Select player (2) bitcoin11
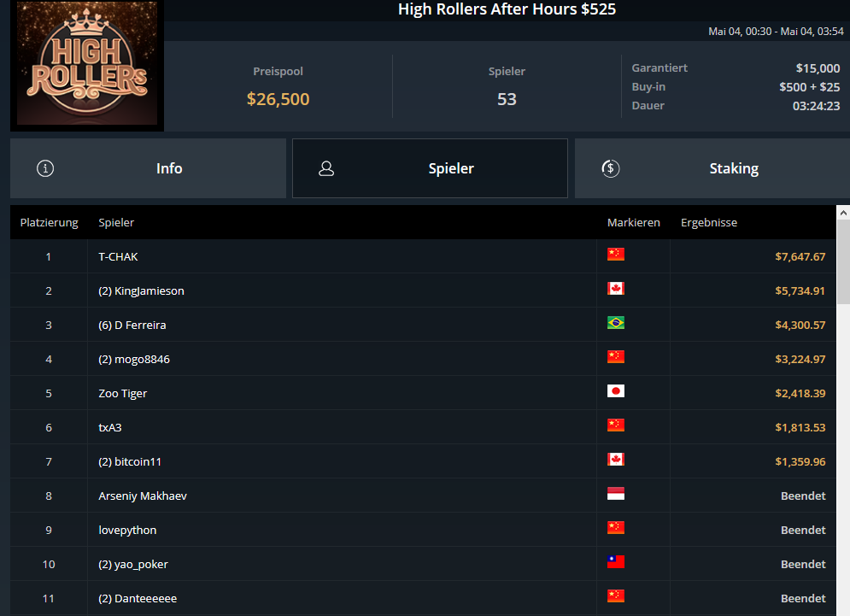The height and width of the screenshot is (616, 850). click(130, 461)
